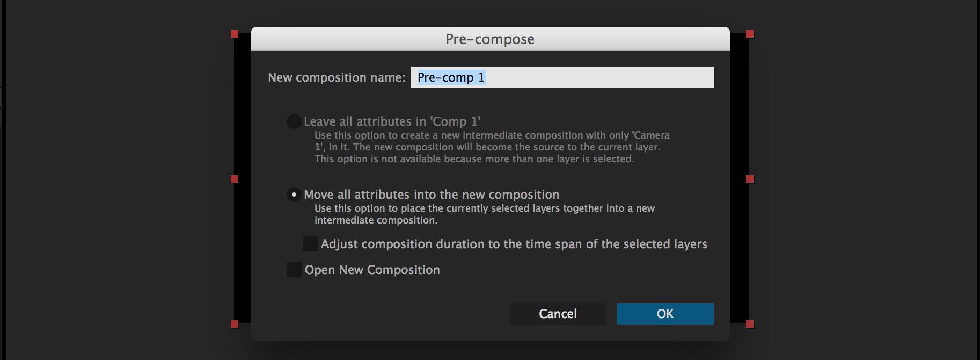Click the 'Leave all attributes in Comp 1' label text
Image resolution: width=980 pixels, height=360 pixels.
392,121
